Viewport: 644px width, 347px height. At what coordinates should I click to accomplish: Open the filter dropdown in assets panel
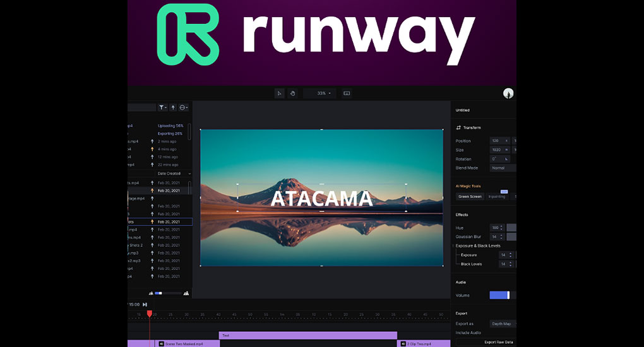(163, 108)
